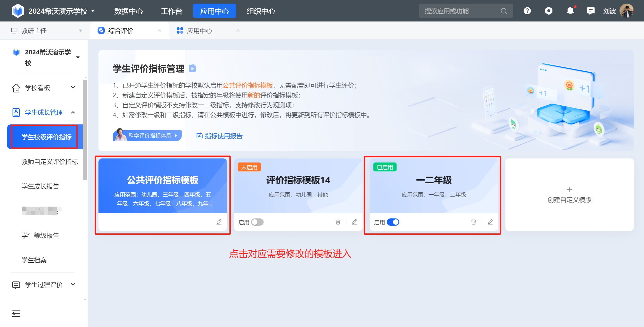
Task: Open the 教研主任 role dropdown
Action: click(x=47, y=30)
